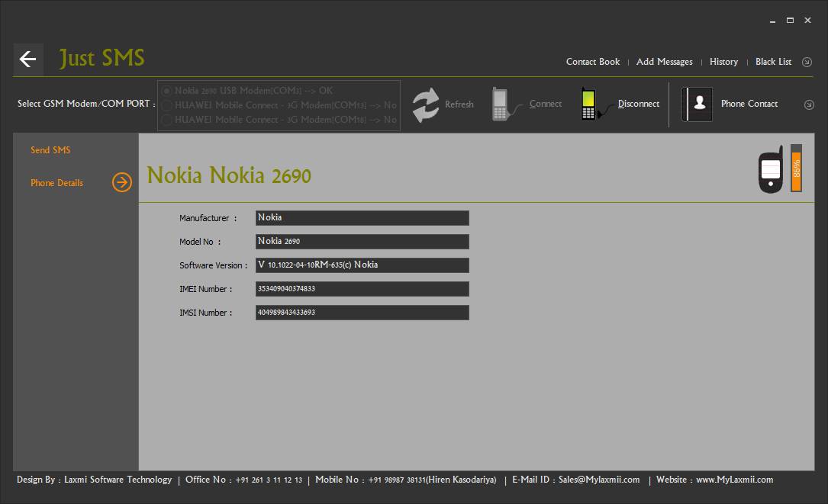Click the Just SMS title
Screen dimensions: 828x504
point(101,58)
